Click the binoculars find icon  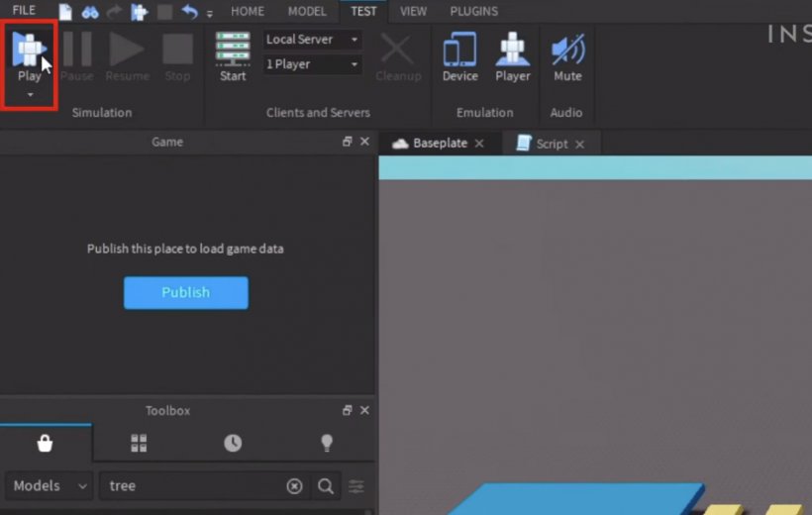point(90,12)
